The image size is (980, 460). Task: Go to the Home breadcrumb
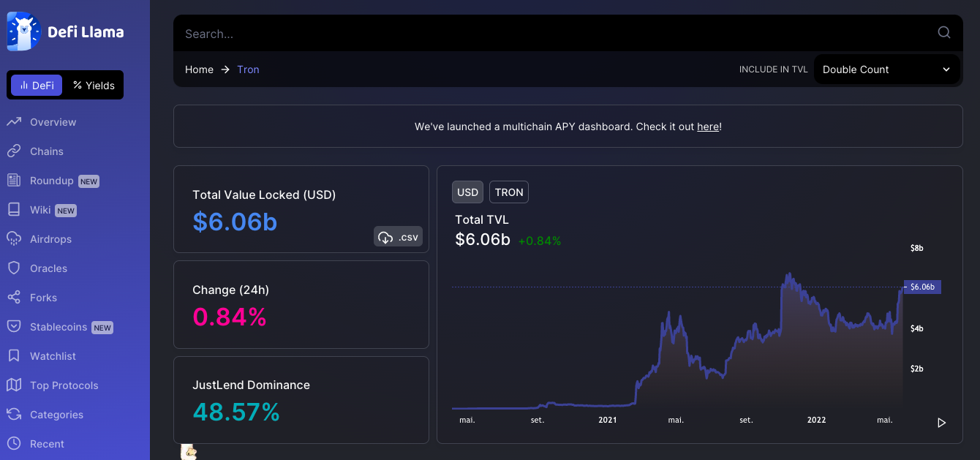point(199,69)
